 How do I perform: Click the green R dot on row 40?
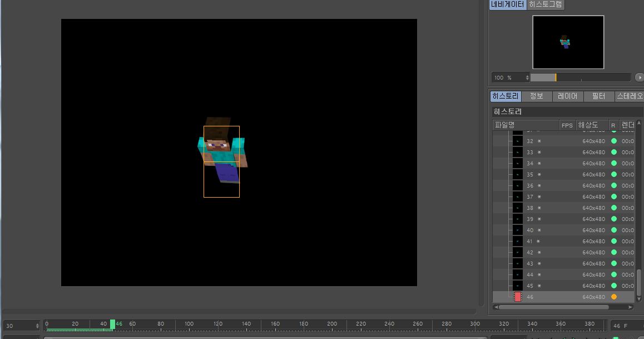pyautogui.click(x=613, y=230)
